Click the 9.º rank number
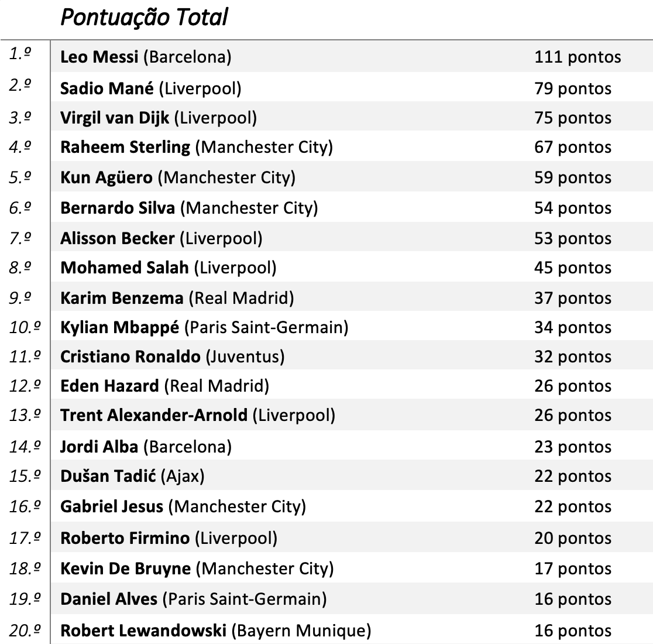Image resolution: width=653 pixels, height=644 pixels. pos(20,297)
